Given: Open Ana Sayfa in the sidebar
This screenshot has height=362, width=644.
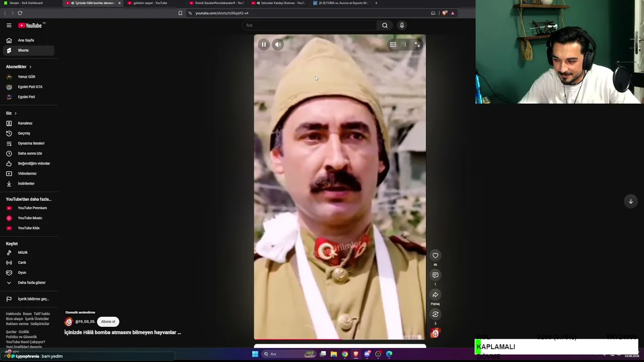Looking at the screenshot, I should pyautogui.click(x=29, y=40).
